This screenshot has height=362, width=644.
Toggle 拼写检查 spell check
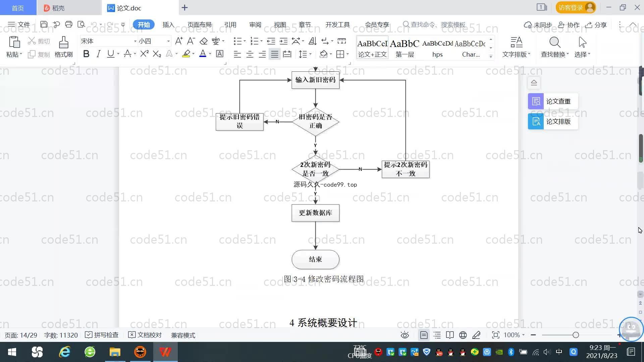[102, 335]
